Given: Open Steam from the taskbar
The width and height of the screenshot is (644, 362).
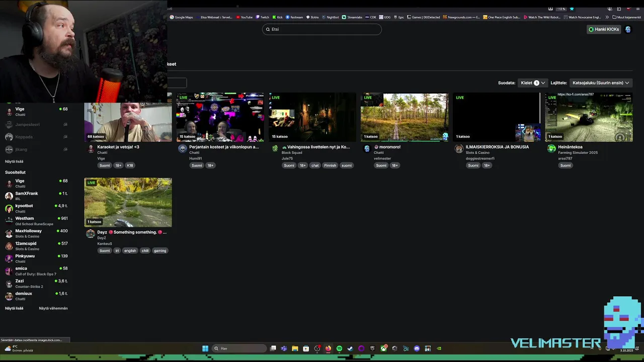Looking at the screenshot, I should click(350, 348).
